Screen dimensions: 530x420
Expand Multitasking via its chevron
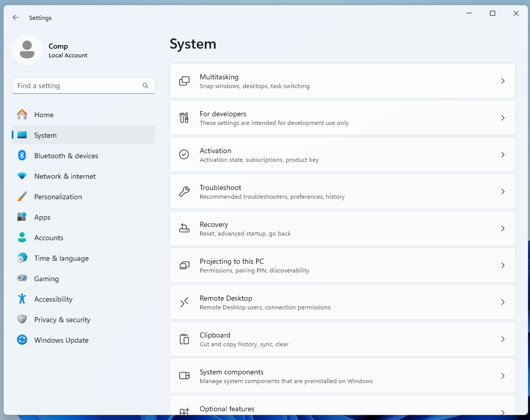503,81
